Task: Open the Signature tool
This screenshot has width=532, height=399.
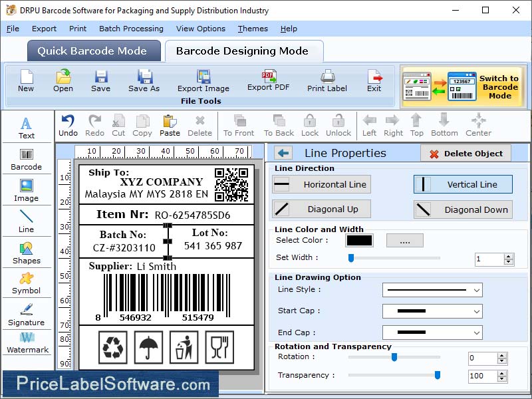Action: (x=27, y=315)
